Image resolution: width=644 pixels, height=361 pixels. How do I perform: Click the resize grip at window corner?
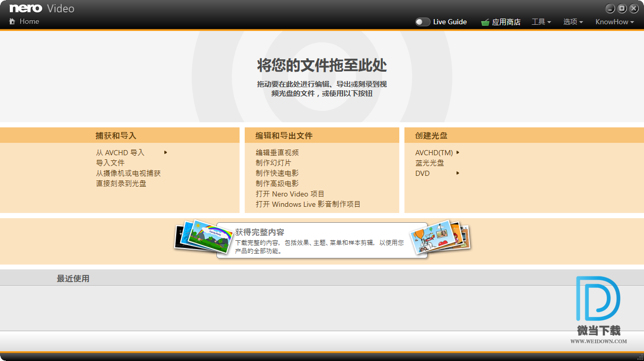(639, 356)
